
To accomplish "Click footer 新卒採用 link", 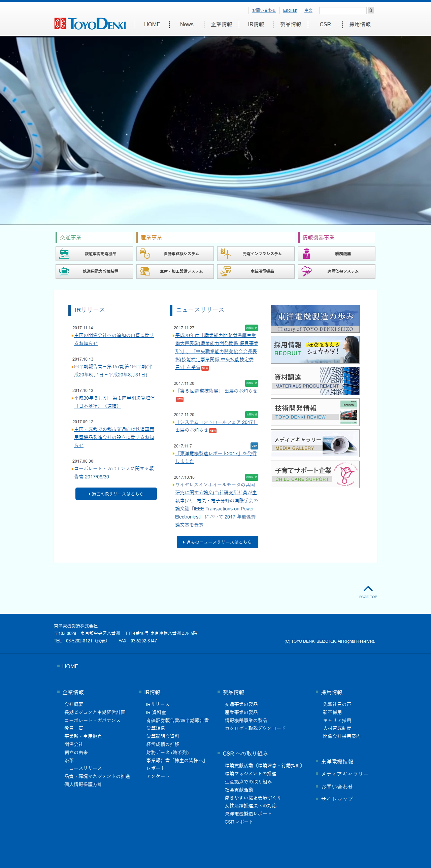I will click(x=332, y=712).
